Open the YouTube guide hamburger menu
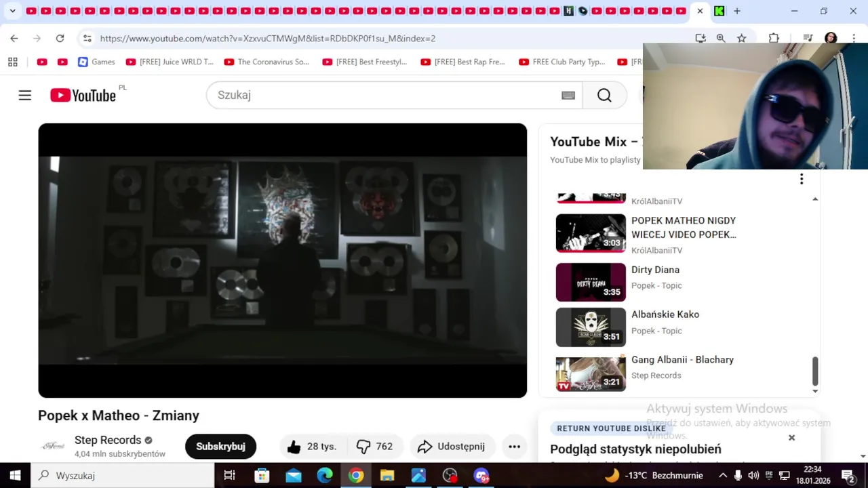This screenshot has width=868, height=488. (x=25, y=96)
